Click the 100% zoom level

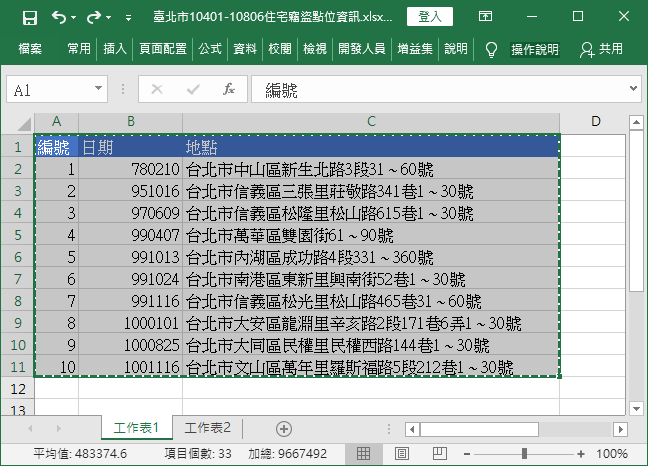pyautogui.click(x=611, y=454)
